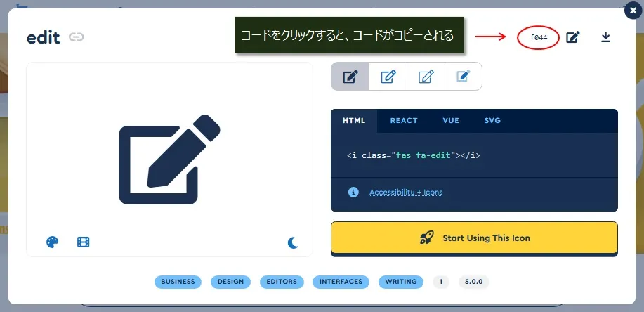Switch to the REACT tab
Screen dimensions: 644x312
pyautogui.click(x=404, y=121)
